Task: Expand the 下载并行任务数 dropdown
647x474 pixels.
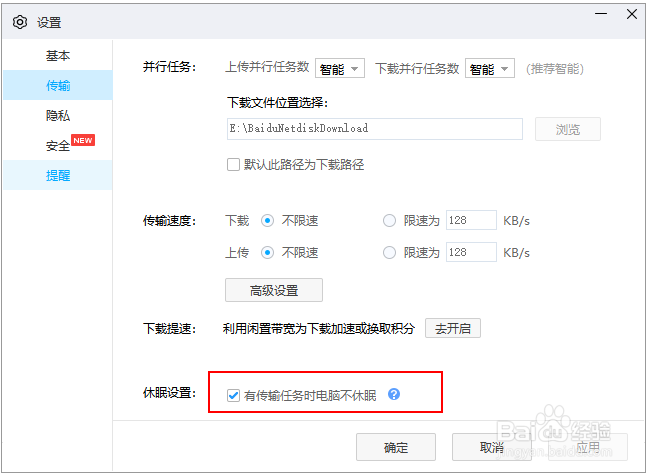Action: [x=490, y=68]
